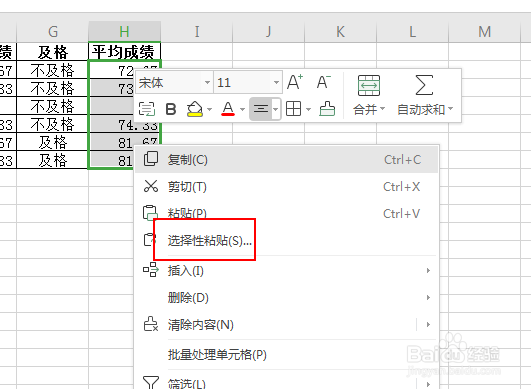The width and height of the screenshot is (531, 389).
Task: Click the copy icon beside 复制(C)
Action: (151, 159)
